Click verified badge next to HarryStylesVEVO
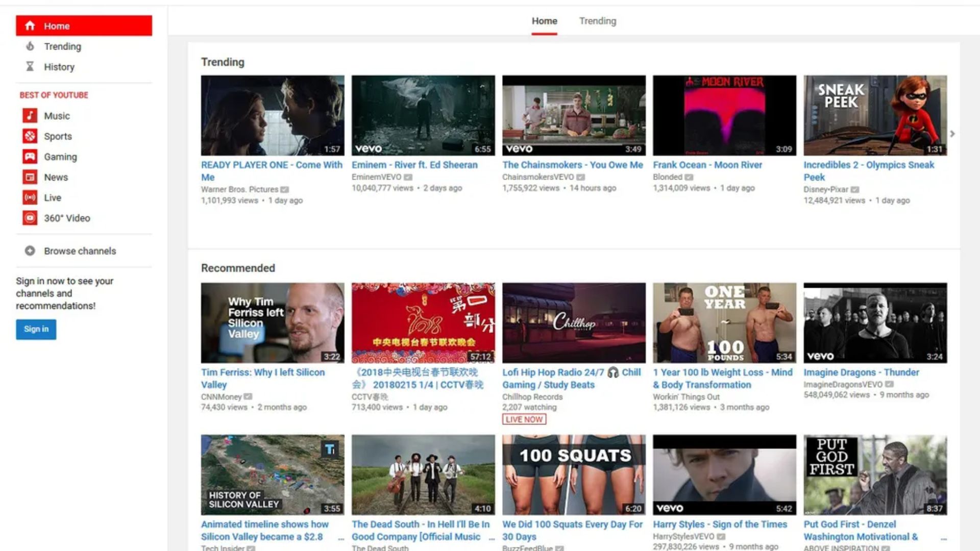 coord(721,536)
